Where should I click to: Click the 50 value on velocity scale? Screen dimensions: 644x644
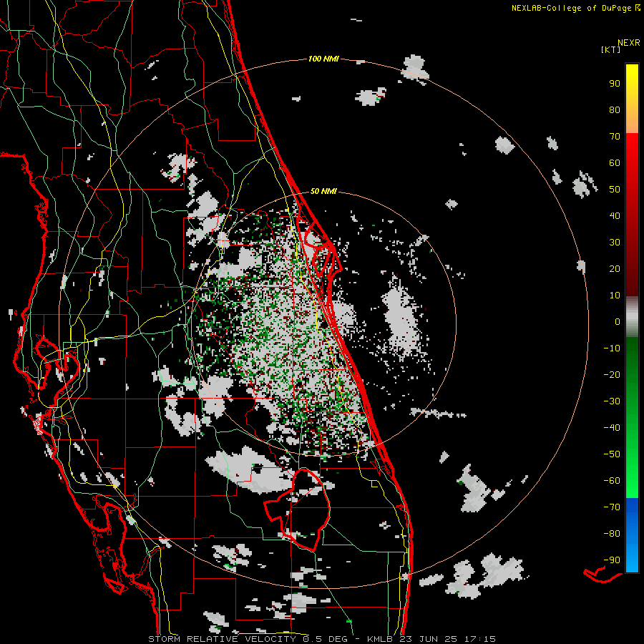click(x=615, y=190)
